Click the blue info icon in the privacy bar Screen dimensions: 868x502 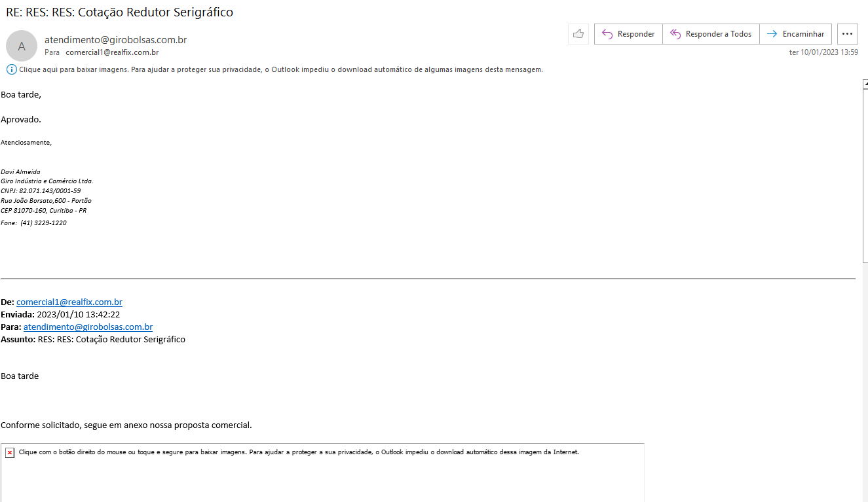pyautogui.click(x=11, y=69)
